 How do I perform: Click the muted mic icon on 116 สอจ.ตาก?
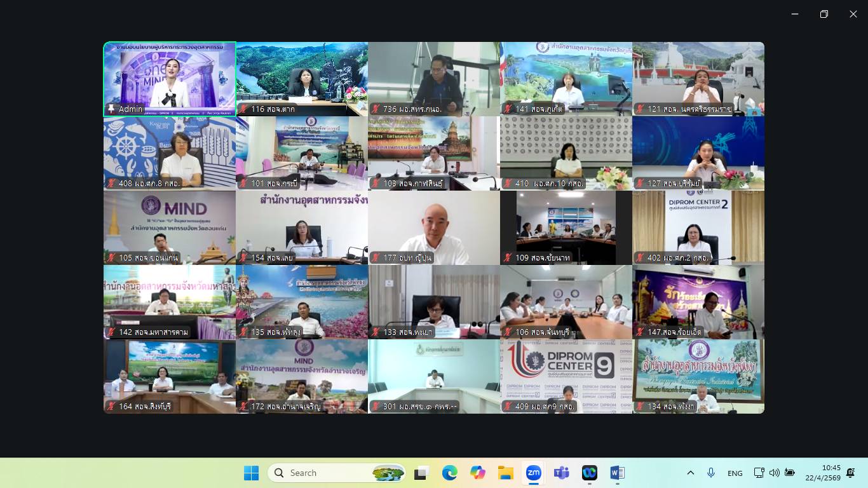click(x=244, y=109)
